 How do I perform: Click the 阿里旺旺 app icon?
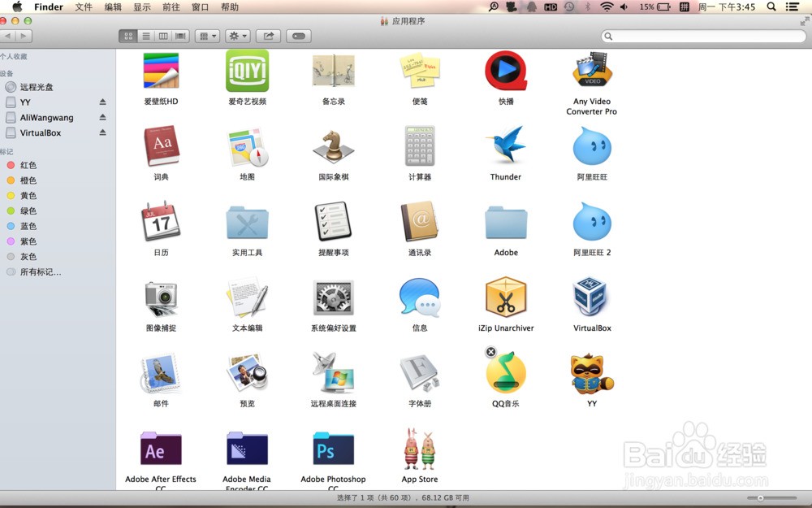click(592, 146)
